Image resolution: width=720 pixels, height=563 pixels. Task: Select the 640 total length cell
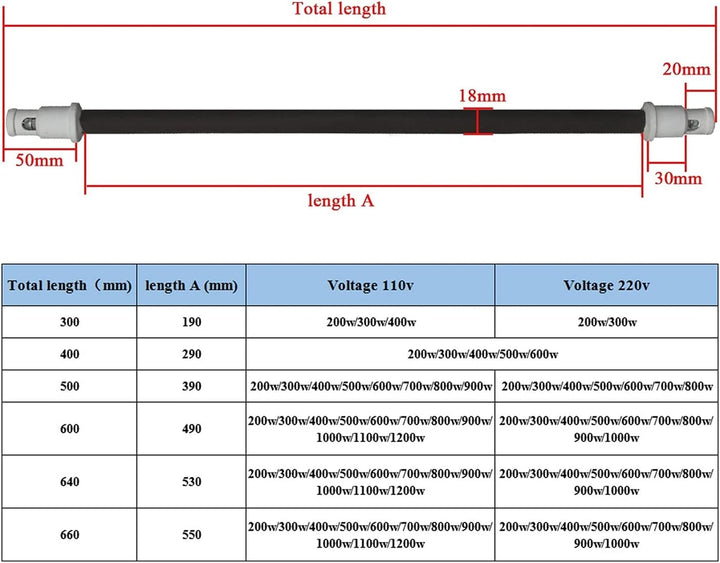(69, 482)
